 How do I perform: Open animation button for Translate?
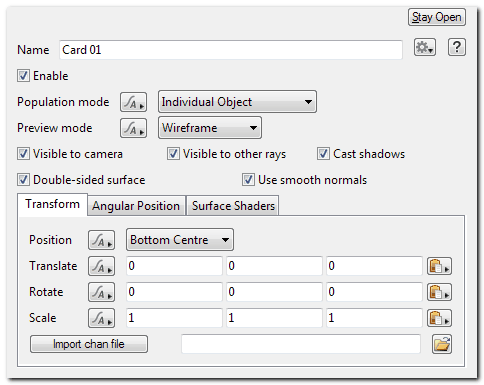coord(101,266)
